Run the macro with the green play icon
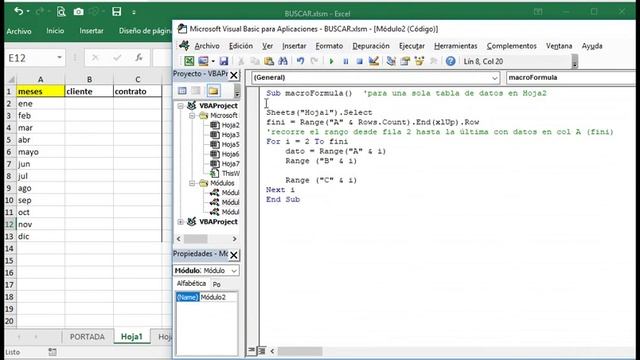This screenshot has height=360, width=640. click(331, 61)
